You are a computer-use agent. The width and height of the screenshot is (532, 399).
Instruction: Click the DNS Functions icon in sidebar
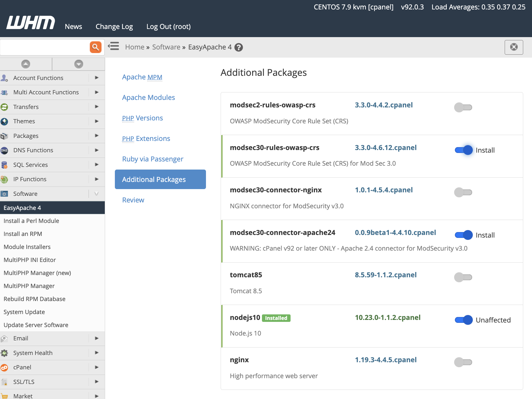[x=5, y=150]
